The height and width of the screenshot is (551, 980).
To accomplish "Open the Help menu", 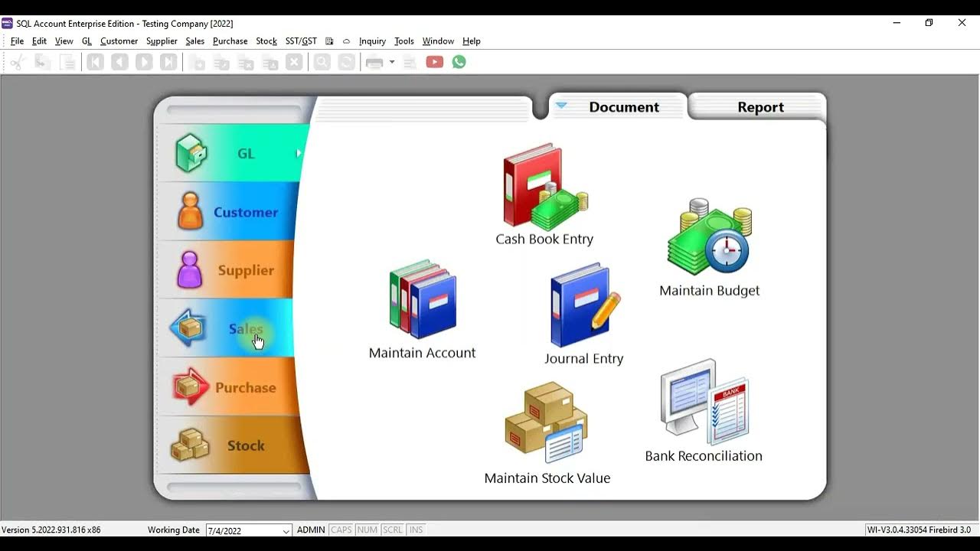I will tap(472, 41).
